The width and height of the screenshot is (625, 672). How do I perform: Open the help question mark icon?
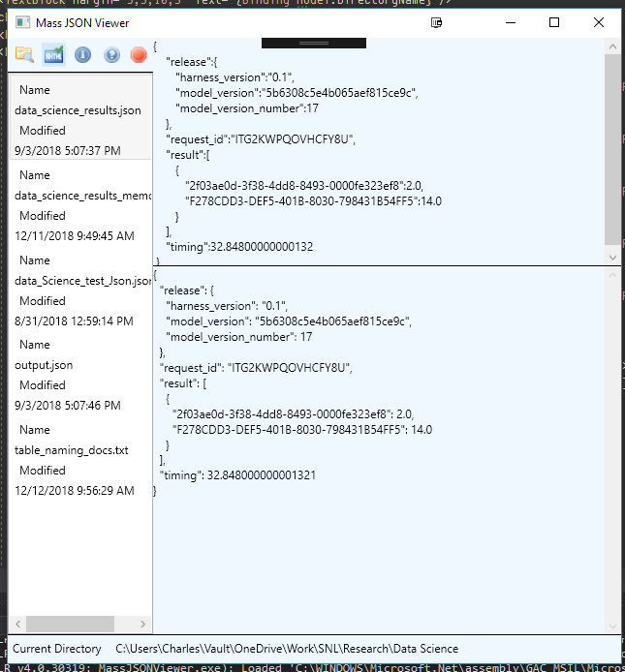tap(111, 55)
